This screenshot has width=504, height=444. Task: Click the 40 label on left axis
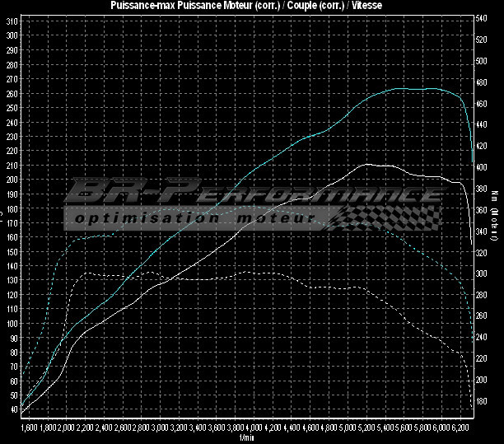(12, 409)
